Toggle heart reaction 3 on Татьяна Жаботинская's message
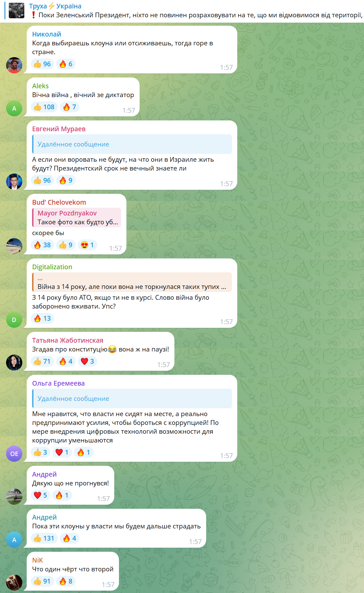 88,361
